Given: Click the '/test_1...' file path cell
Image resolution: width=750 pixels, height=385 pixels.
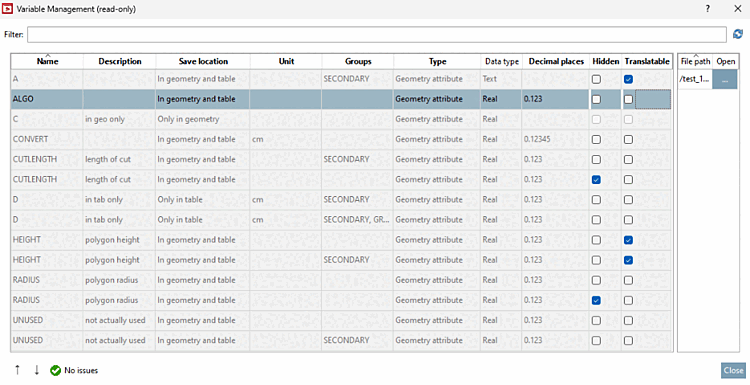Looking at the screenshot, I should (x=695, y=79).
